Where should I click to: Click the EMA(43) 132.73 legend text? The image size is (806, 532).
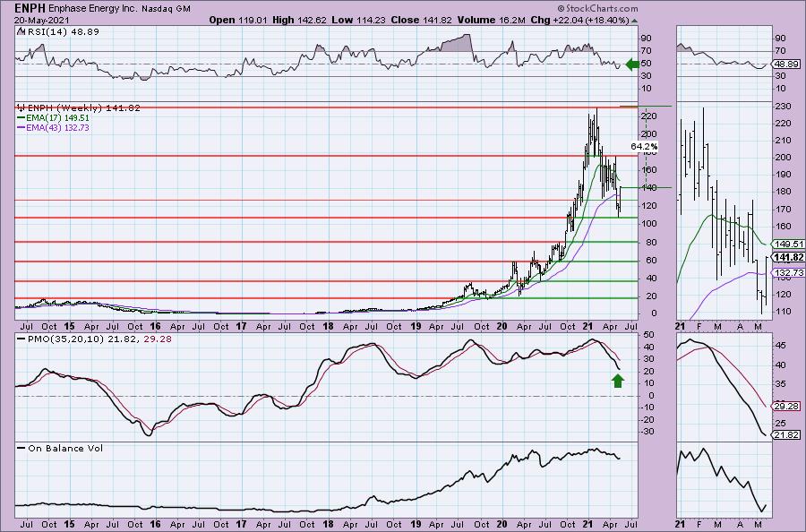point(58,127)
